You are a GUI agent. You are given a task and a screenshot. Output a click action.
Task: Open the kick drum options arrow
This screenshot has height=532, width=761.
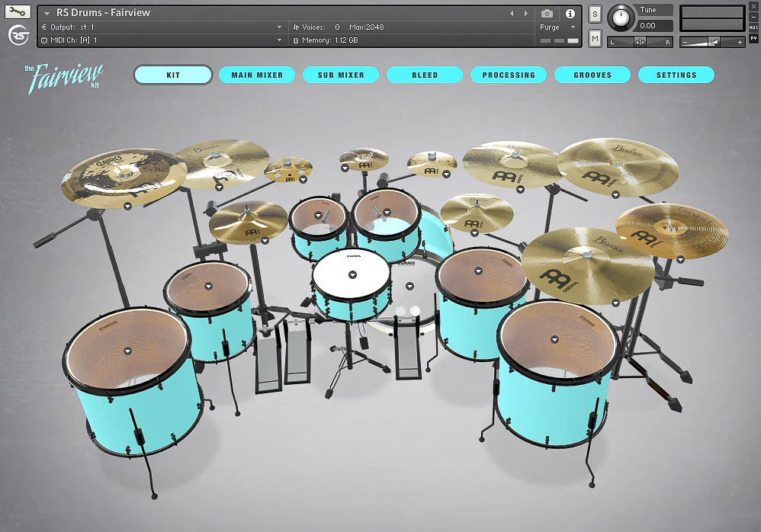[x=409, y=286]
